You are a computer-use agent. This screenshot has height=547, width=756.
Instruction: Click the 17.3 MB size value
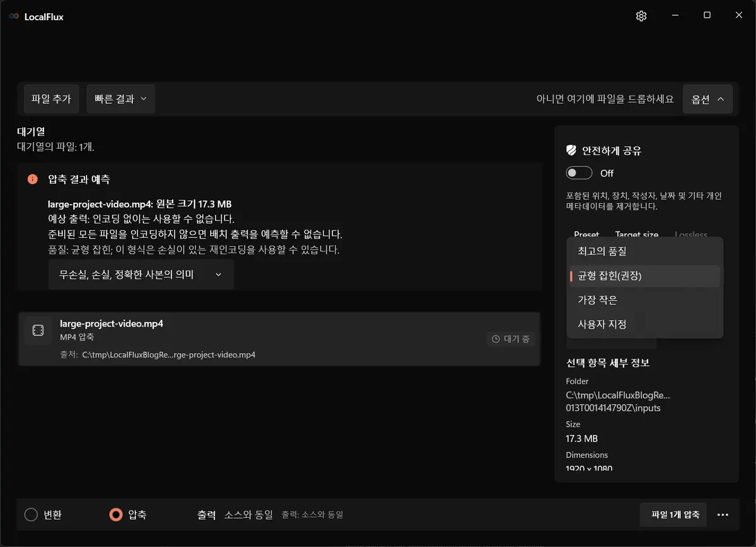pos(581,439)
